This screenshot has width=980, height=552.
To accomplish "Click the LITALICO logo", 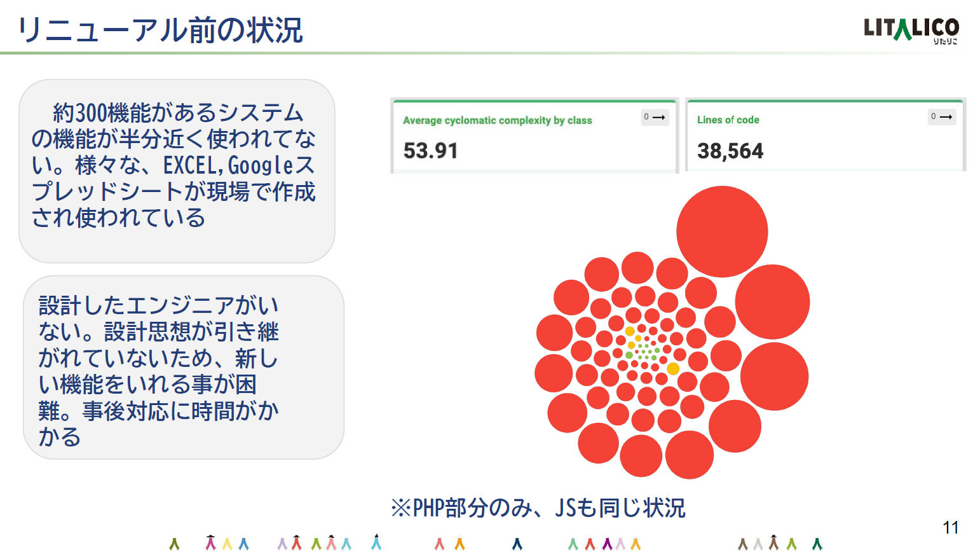I will tap(911, 30).
